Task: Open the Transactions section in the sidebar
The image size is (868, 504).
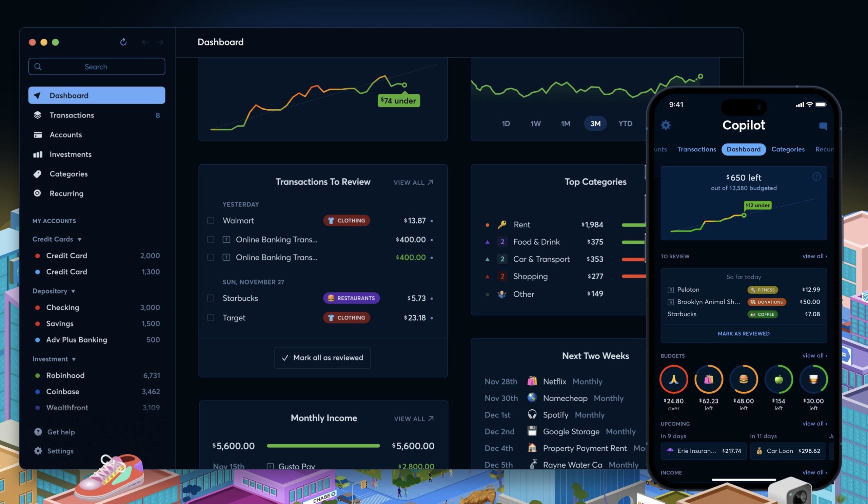Action: click(72, 115)
